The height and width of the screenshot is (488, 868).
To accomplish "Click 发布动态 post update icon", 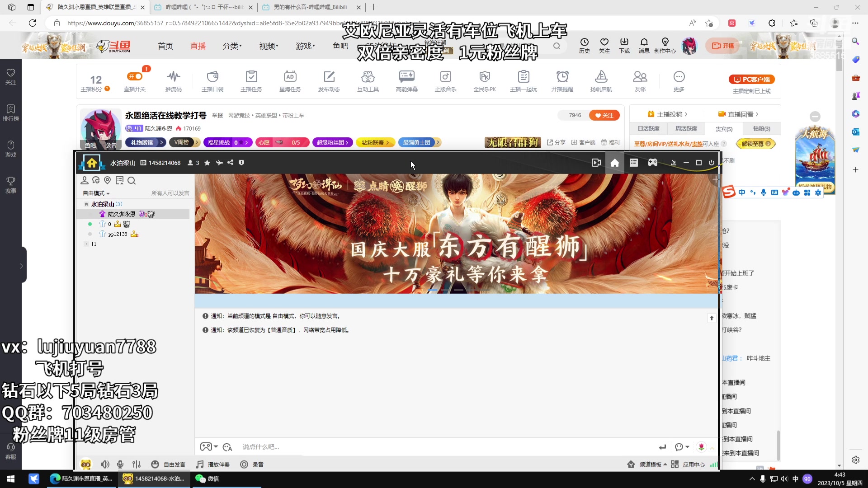I will (329, 81).
